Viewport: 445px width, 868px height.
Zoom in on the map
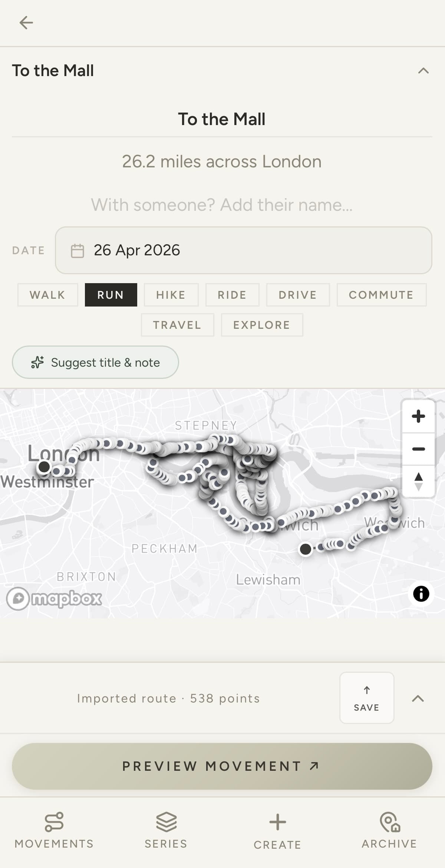[x=418, y=416]
